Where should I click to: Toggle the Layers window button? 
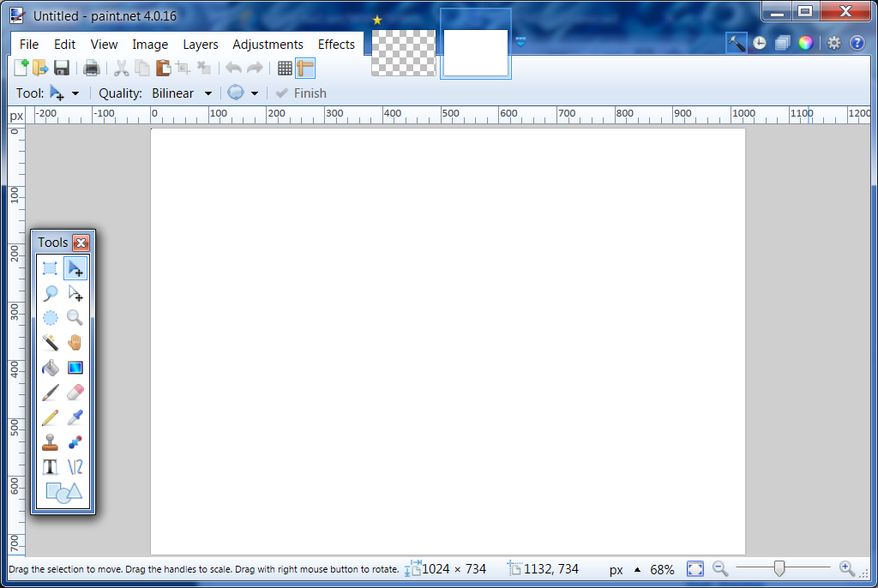[782, 43]
